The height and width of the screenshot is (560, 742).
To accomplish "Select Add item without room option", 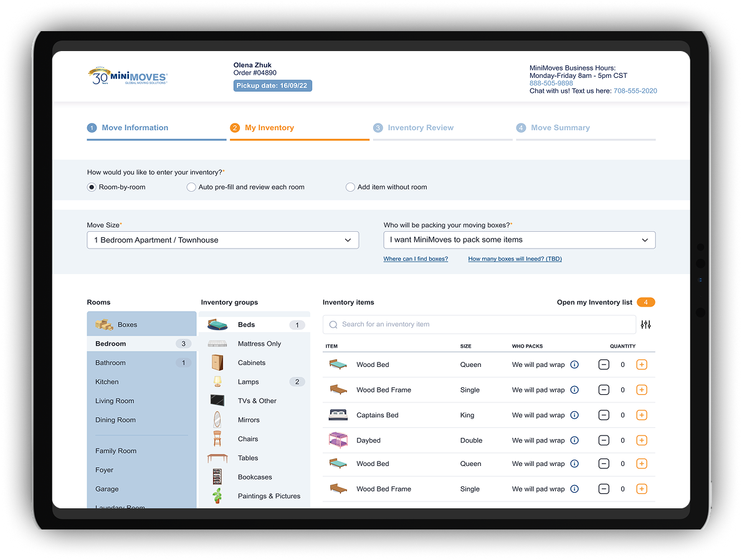I will pos(351,187).
